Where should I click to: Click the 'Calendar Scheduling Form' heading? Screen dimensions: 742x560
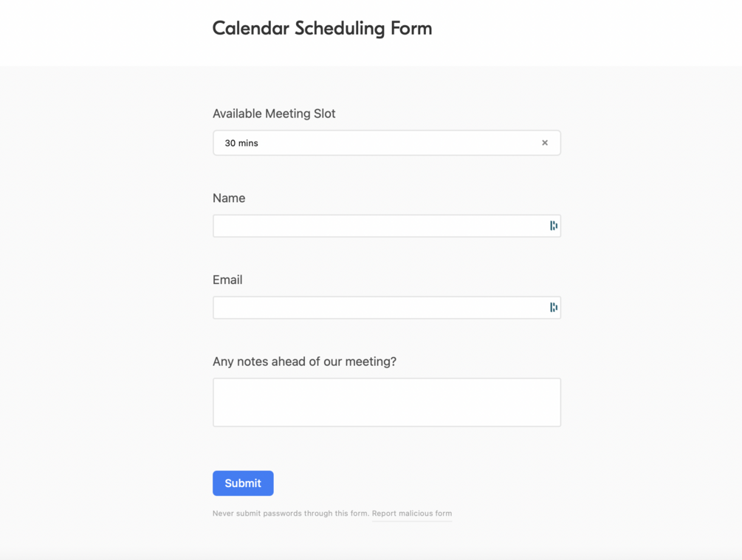322,28
